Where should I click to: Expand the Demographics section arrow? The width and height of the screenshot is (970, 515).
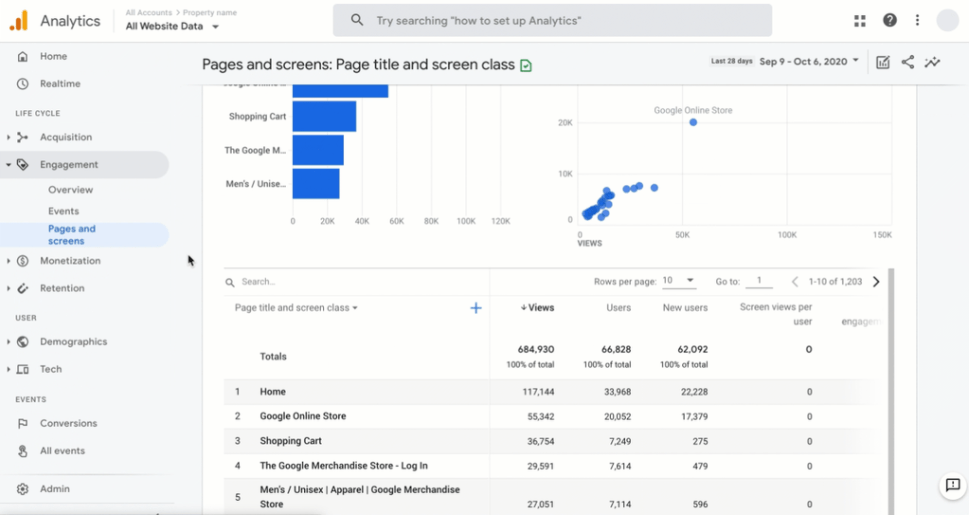(8, 342)
